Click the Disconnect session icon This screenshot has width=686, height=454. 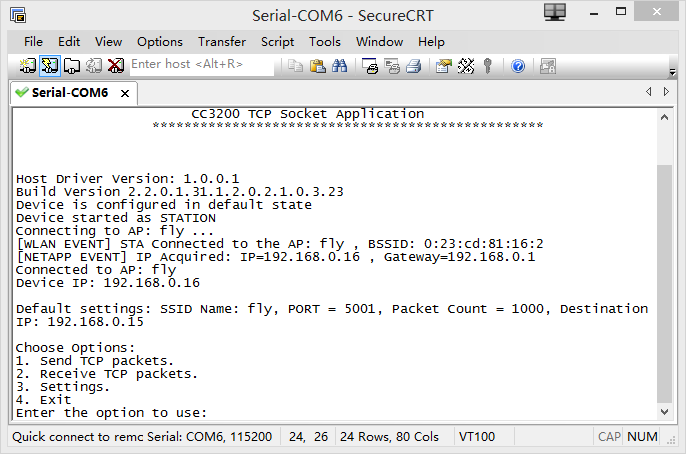coord(116,66)
